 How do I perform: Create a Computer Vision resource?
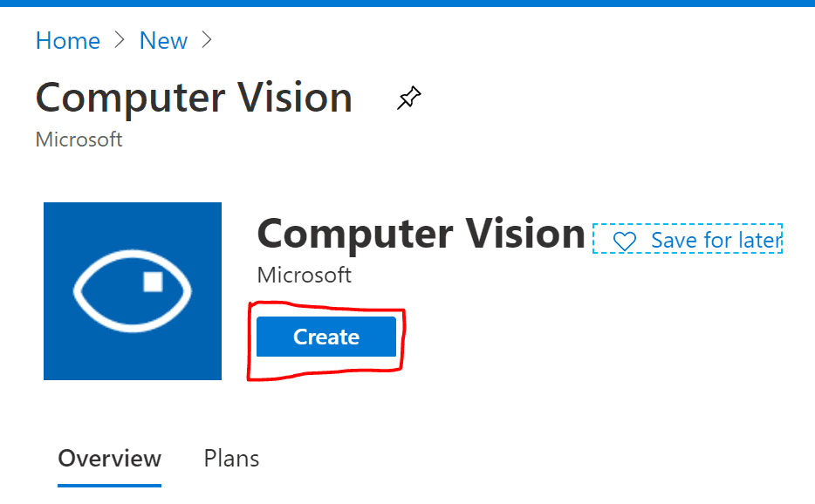coord(325,337)
